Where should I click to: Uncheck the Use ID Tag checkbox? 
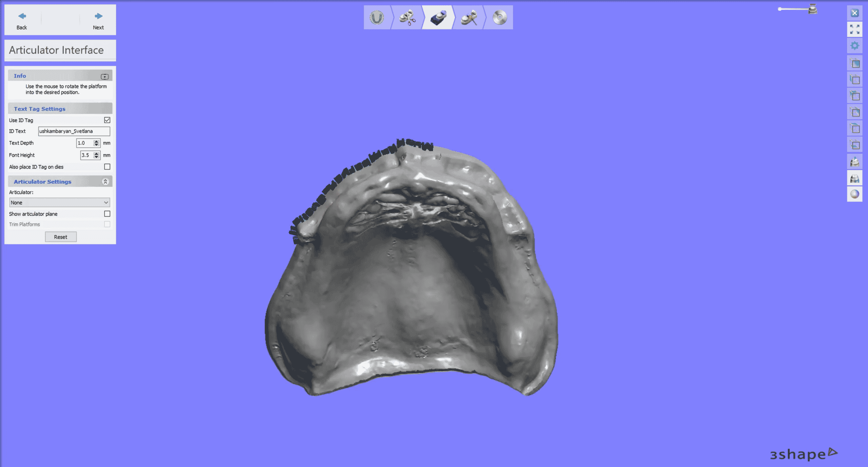point(107,120)
